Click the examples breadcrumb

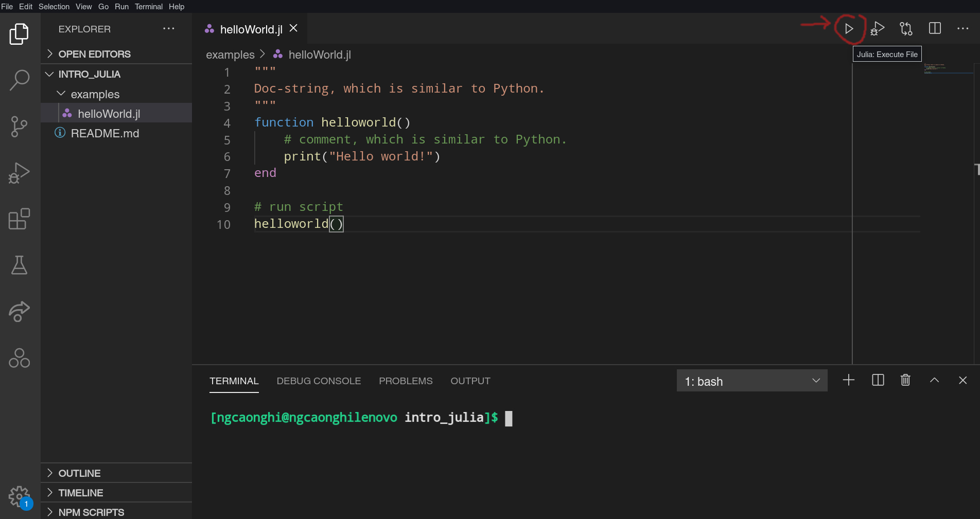(x=230, y=55)
